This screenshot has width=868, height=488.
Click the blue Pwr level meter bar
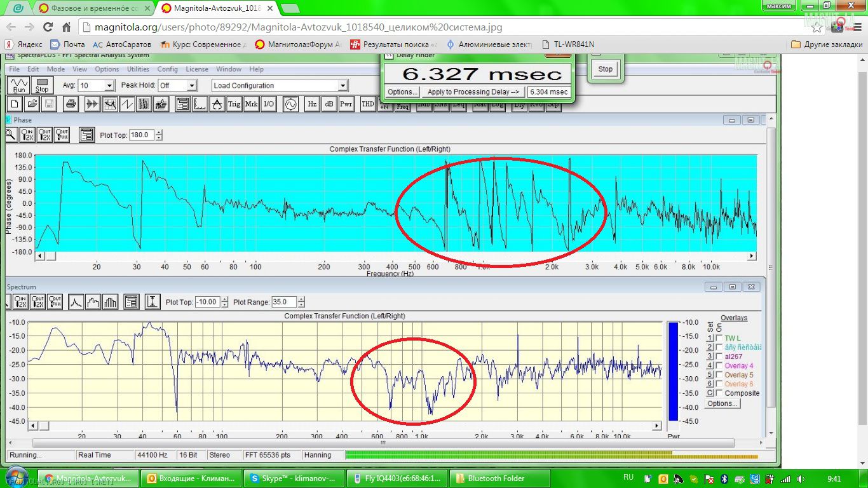[673, 371]
